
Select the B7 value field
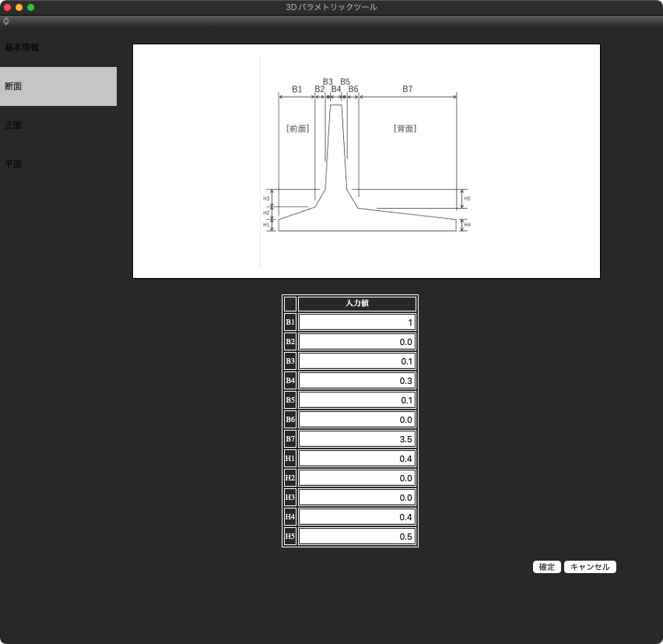(x=356, y=439)
